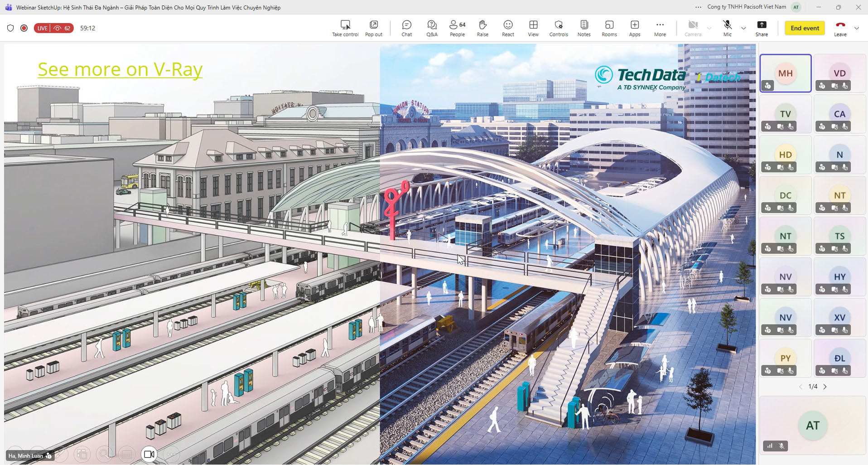Open the View layout menu
The height and width of the screenshot is (465, 868).
point(533,28)
